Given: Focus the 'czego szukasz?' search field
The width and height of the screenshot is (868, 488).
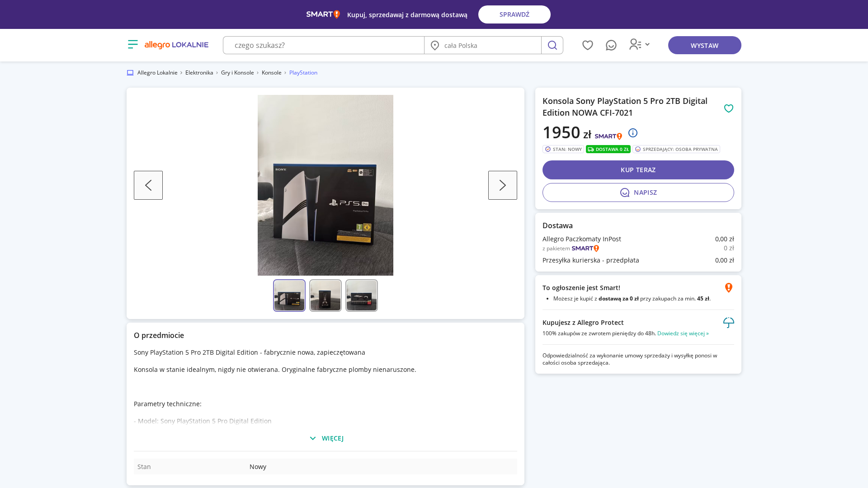Looking at the screenshot, I should [324, 45].
